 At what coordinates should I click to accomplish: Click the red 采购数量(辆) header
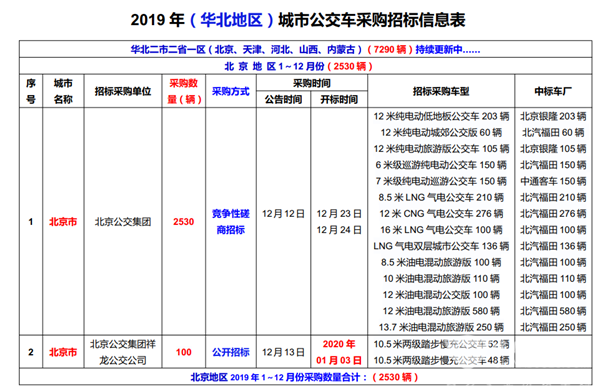point(184,91)
